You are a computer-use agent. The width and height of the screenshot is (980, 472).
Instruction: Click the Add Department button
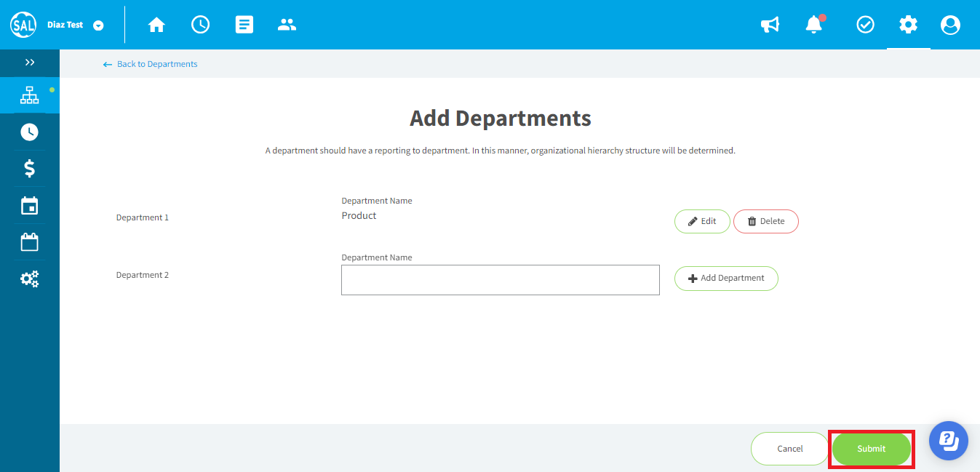(x=726, y=279)
